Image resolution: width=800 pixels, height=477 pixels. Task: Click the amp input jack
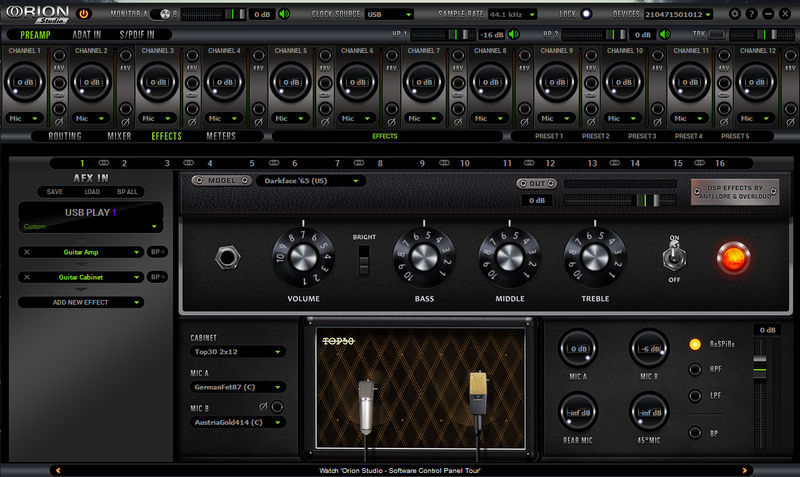pyautogui.click(x=228, y=258)
